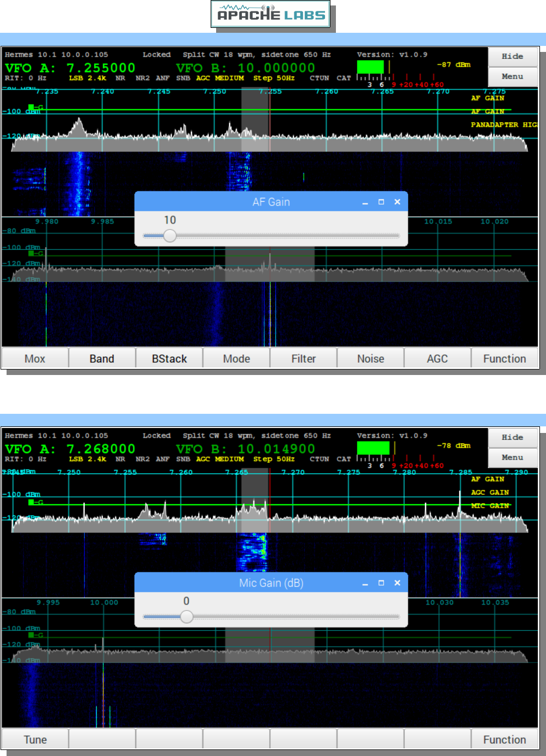Open the Mode button

(236, 359)
